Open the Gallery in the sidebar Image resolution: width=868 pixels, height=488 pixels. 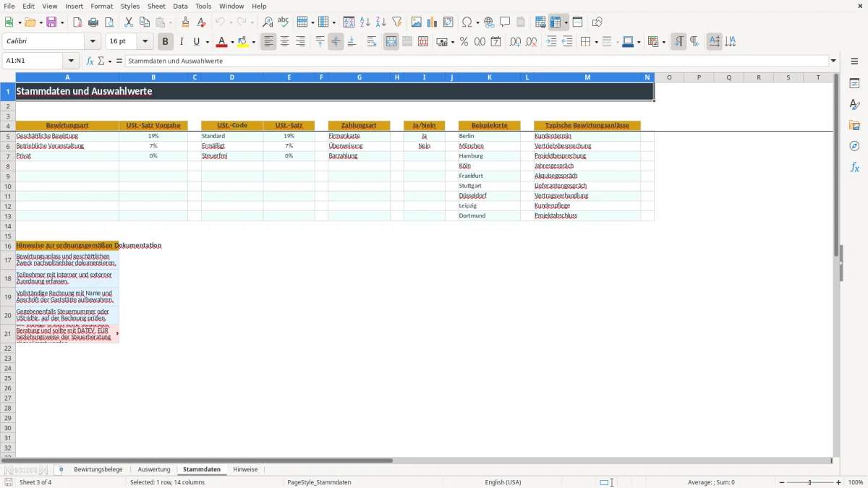click(x=854, y=125)
